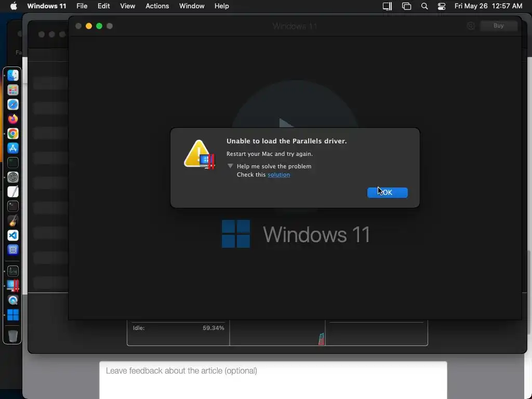Open the Trash in the dock
The width and height of the screenshot is (532, 399).
click(13, 336)
